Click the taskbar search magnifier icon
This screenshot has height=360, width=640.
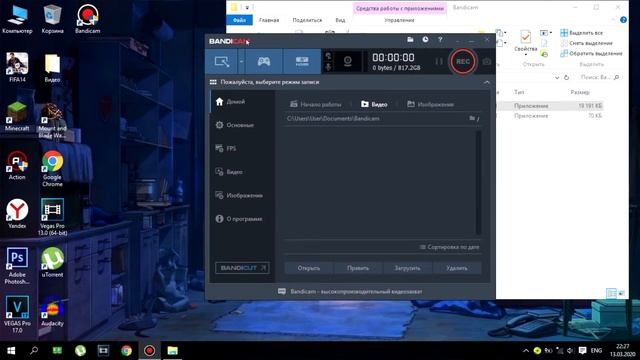(x=34, y=350)
